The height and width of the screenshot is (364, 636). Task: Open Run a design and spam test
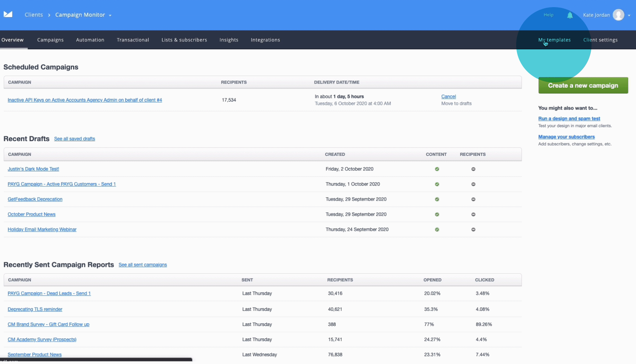(x=569, y=119)
